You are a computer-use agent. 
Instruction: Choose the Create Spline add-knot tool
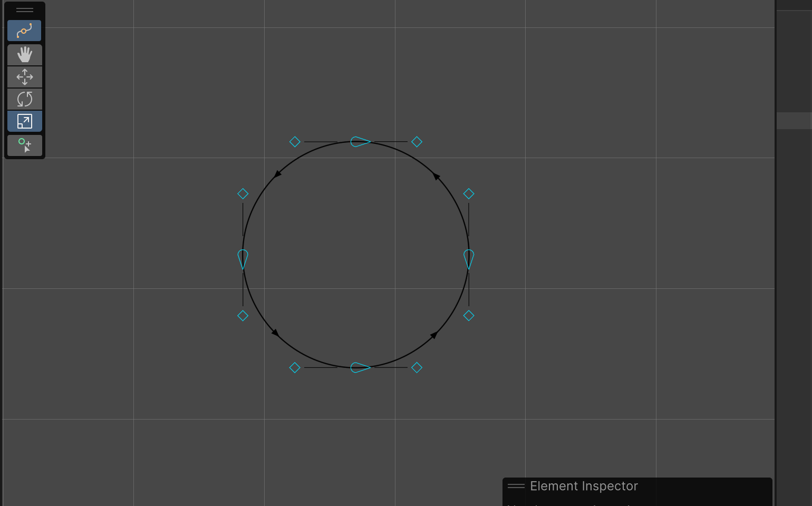pyautogui.click(x=24, y=145)
